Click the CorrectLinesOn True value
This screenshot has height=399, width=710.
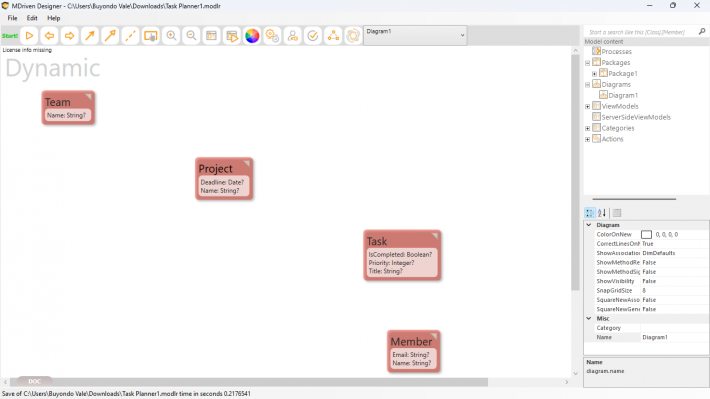[674, 244]
